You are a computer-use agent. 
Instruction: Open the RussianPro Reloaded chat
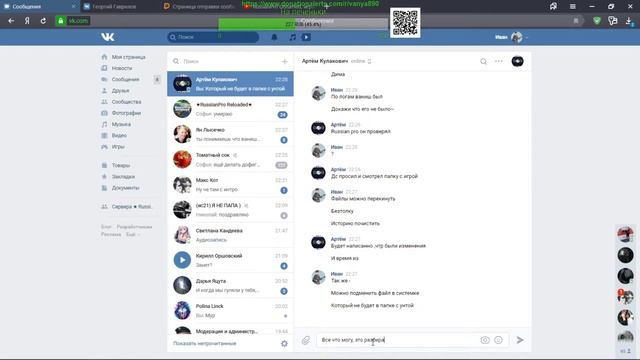[230, 109]
